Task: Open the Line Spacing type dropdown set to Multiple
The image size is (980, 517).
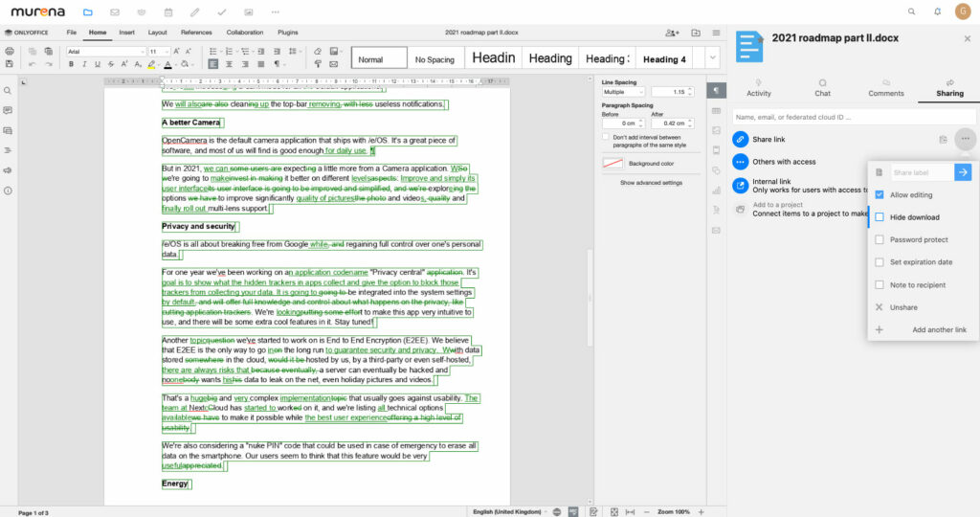Action: (x=623, y=92)
